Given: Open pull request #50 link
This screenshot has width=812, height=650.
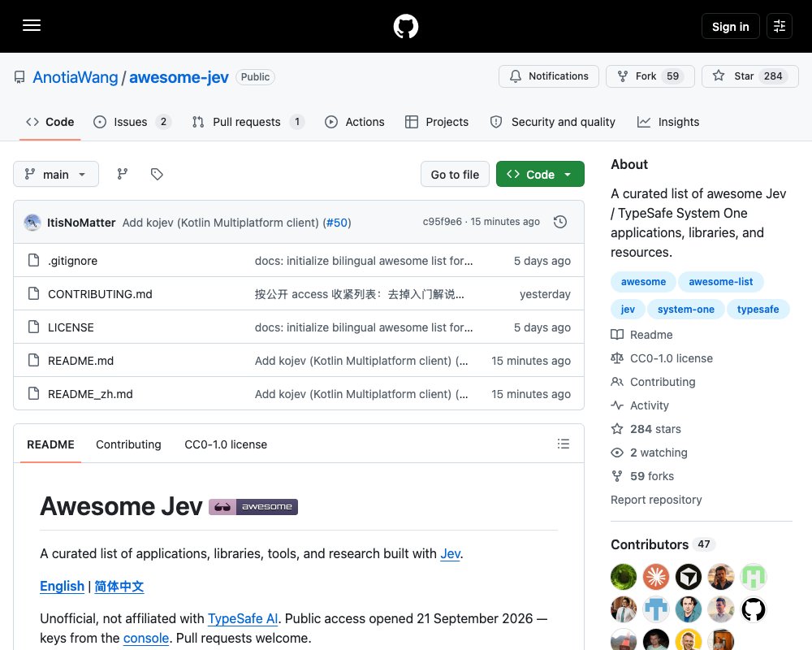Looking at the screenshot, I should [337, 223].
